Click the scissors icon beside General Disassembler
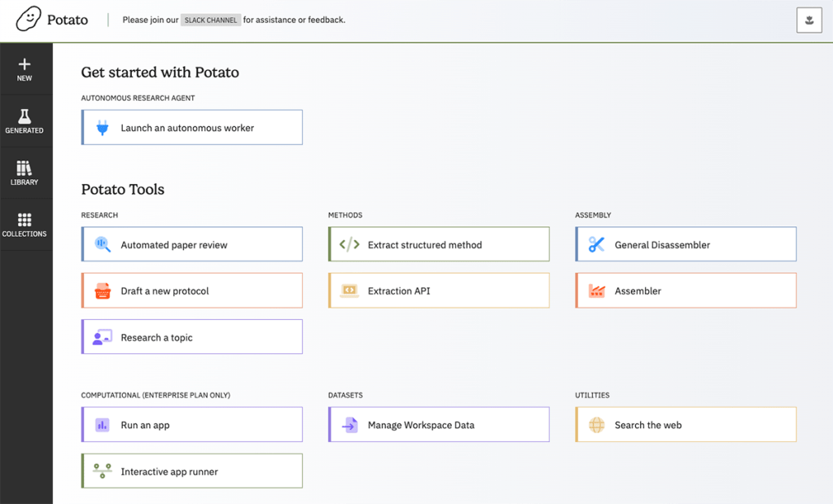The image size is (833, 504). coord(596,244)
